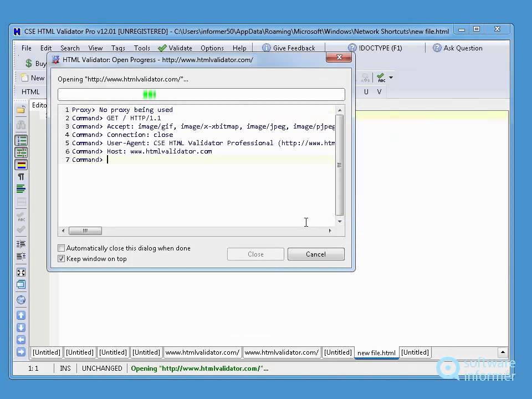The height and width of the screenshot is (399, 532).
Task: Select the HTML toolbar tab
Action: (x=30, y=91)
